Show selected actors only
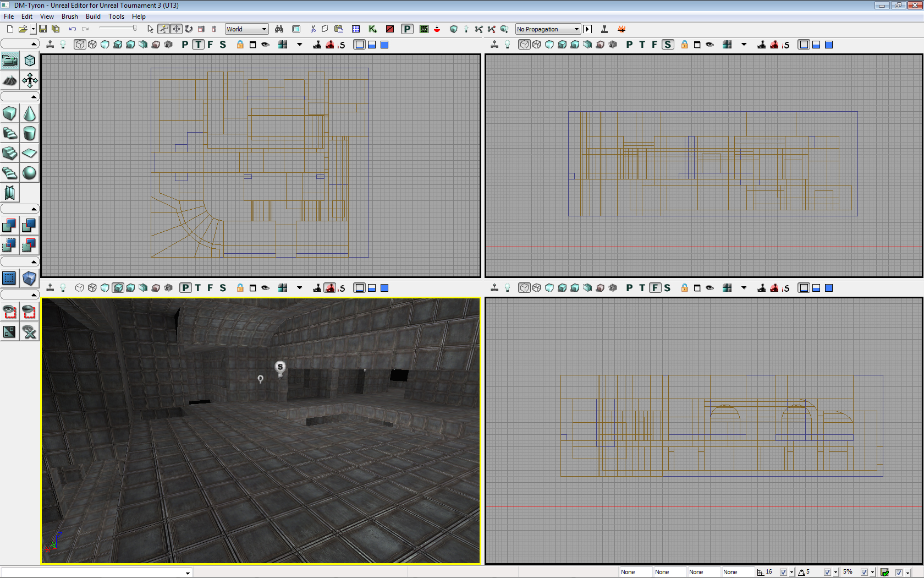 point(10,312)
